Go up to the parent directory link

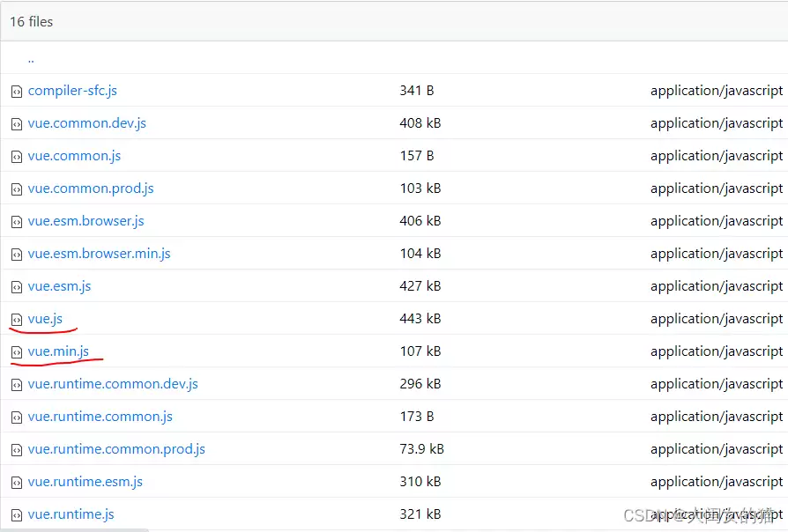pyautogui.click(x=31, y=60)
